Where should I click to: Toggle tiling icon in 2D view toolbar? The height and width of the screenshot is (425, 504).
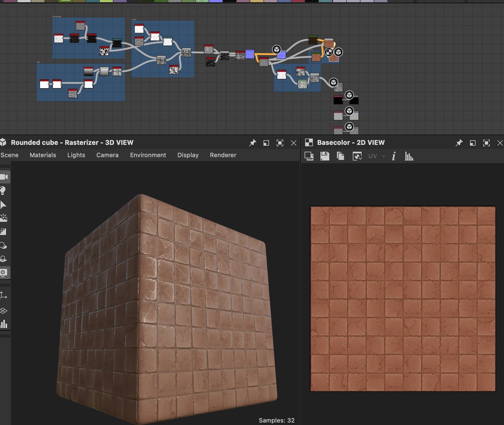click(309, 156)
